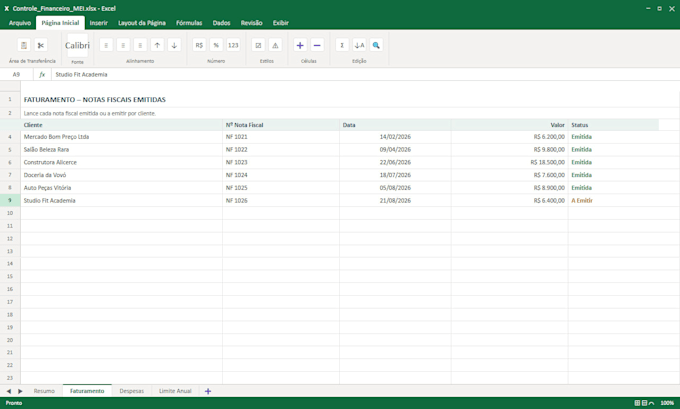Click the Paste clipboard icon

point(24,45)
